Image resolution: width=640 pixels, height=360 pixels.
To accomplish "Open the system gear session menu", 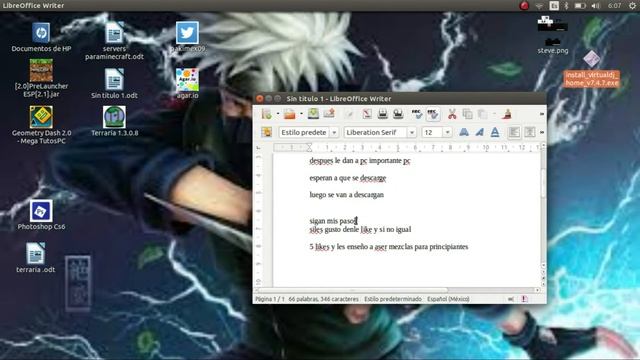I will click(632, 6).
